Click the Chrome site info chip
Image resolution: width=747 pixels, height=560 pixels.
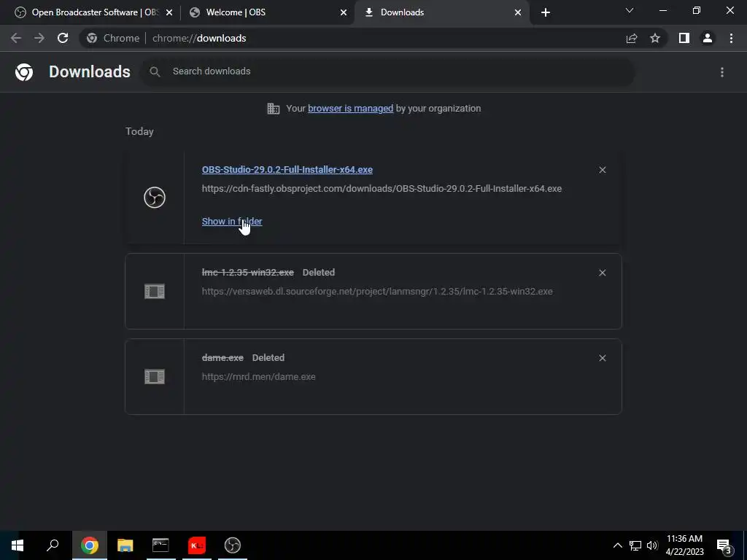[x=113, y=38]
